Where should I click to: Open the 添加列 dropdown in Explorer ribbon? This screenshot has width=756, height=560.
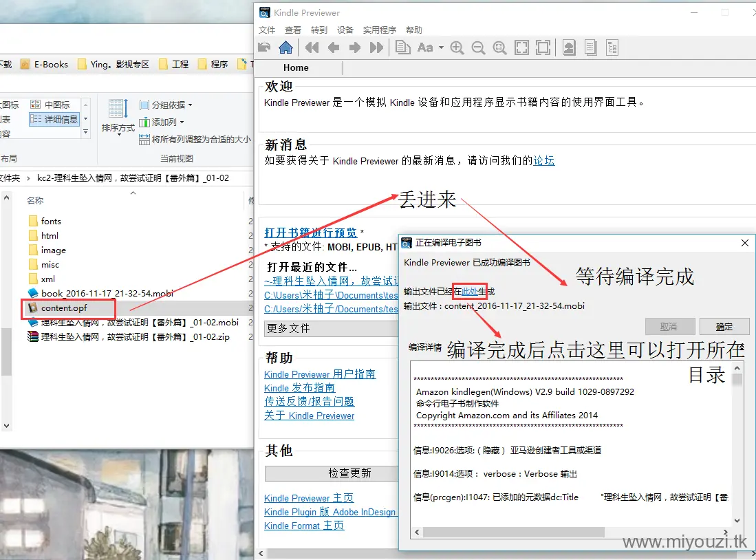point(162,122)
